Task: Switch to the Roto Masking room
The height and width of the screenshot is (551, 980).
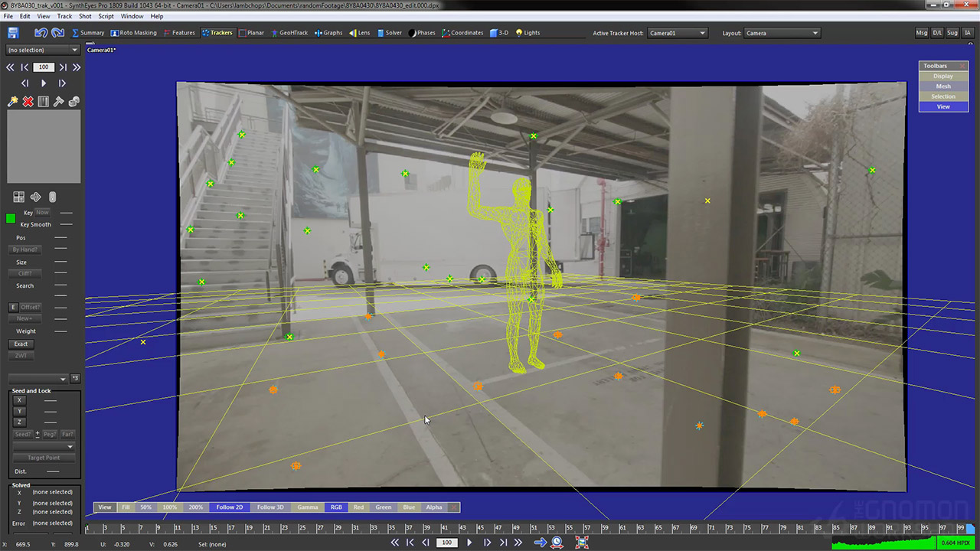Action: click(x=133, y=33)
